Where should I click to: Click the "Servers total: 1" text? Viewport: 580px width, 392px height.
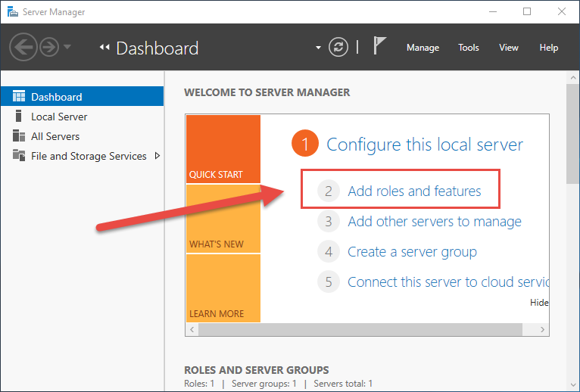[343, 384]
